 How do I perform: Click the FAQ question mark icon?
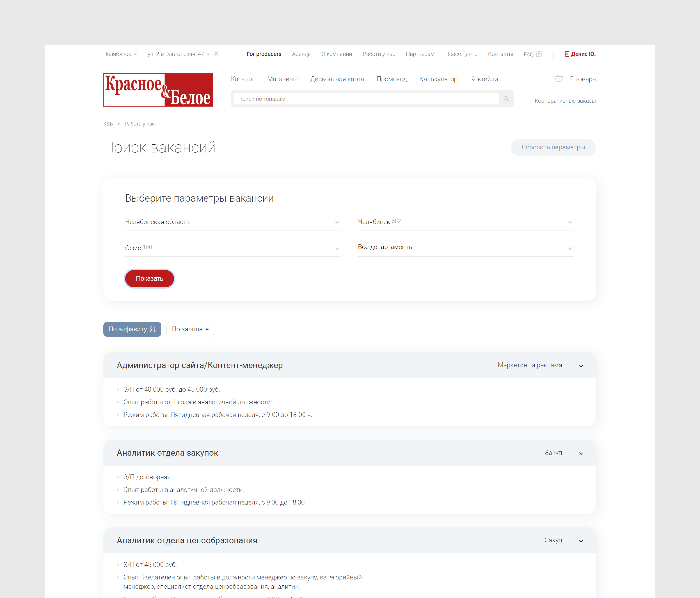539,54
